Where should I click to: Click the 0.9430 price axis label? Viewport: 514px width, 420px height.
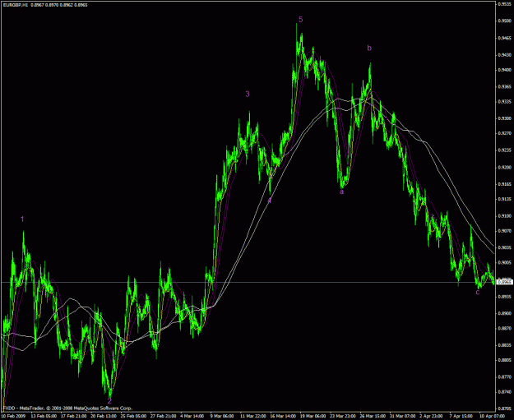(505, 54)
